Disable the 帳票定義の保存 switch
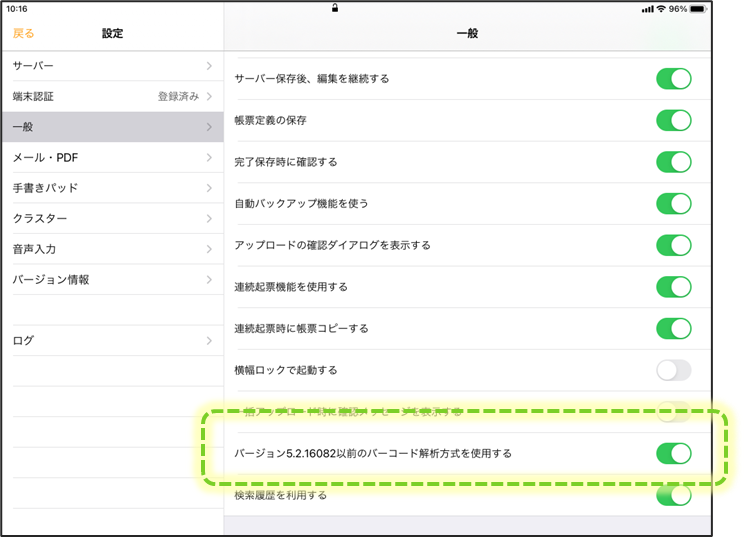 [673, 120]
